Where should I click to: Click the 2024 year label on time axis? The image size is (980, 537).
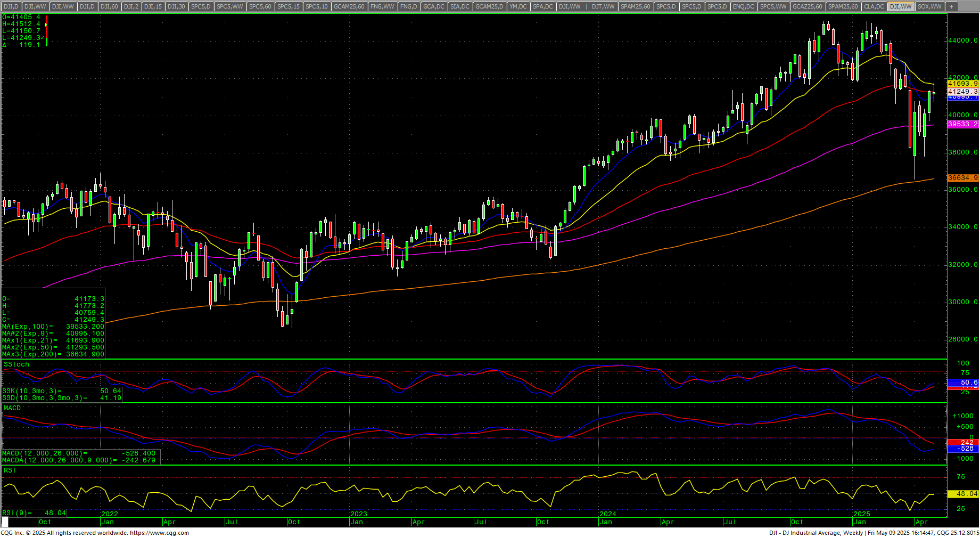[607, 514]
